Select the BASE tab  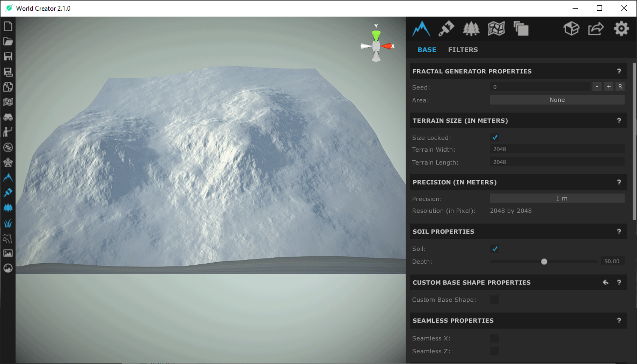pyautogui.click(x=427, y=50)
